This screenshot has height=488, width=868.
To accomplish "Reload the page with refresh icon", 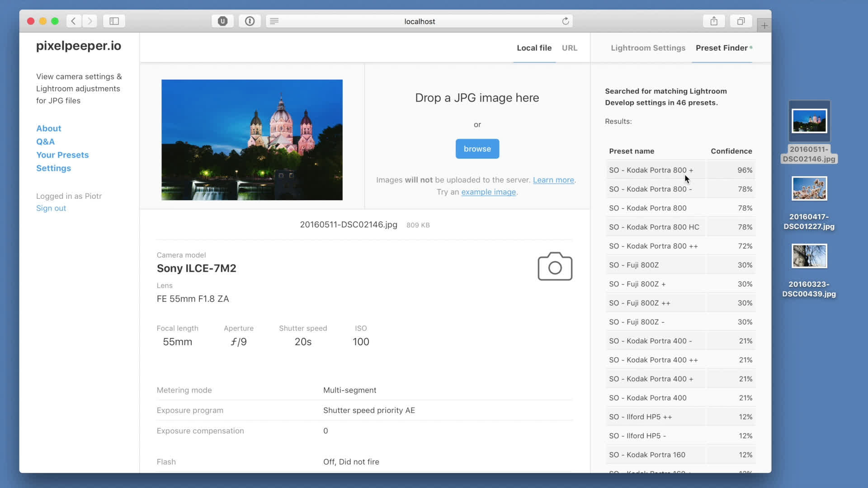I will click(565, 21).
